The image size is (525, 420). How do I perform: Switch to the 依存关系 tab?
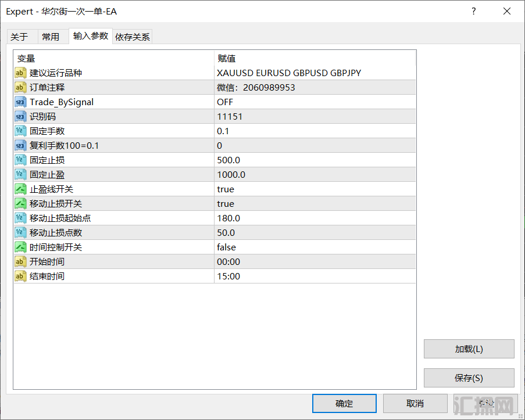[x=133, y=37]
